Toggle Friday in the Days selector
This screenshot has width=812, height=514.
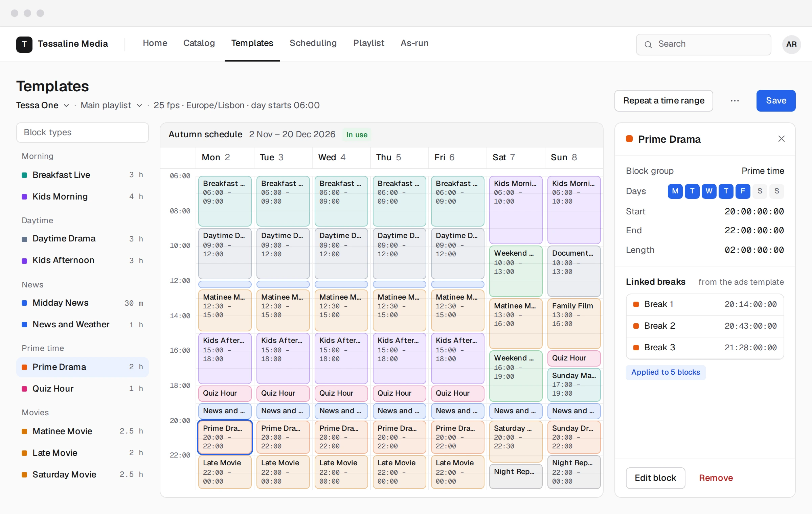pos(743,191)
